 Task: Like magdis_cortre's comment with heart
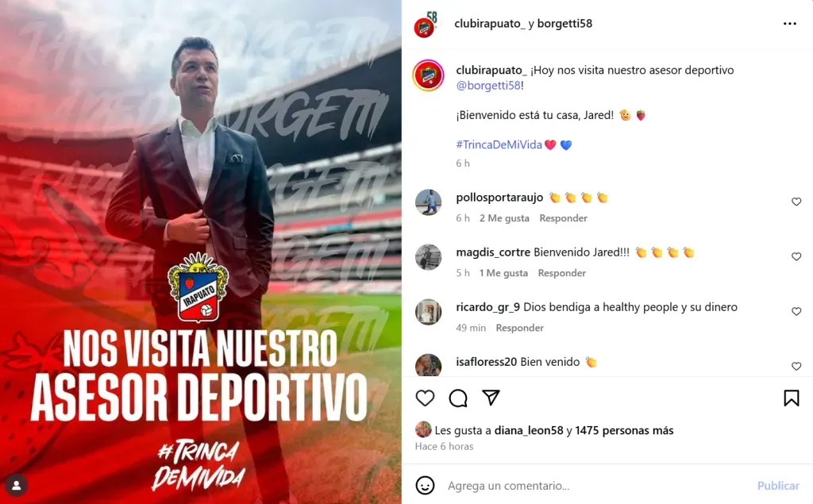(x=796, y=256)
